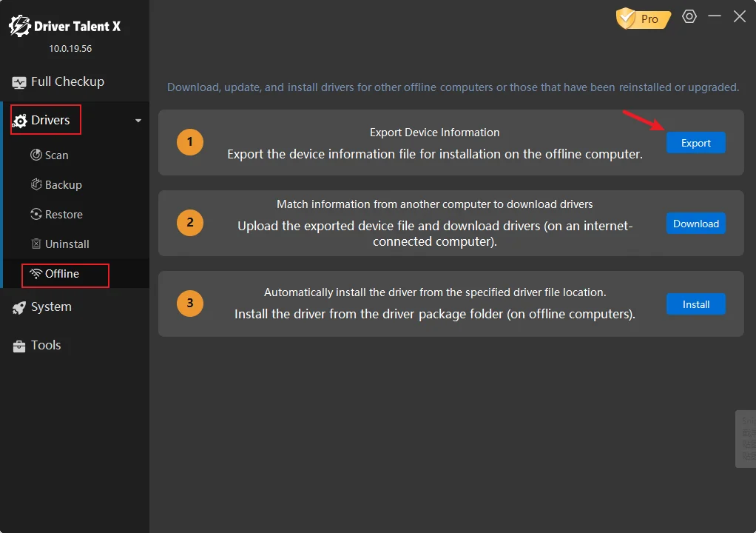Click the 'Upload the exported device file' description

[435, 233]
